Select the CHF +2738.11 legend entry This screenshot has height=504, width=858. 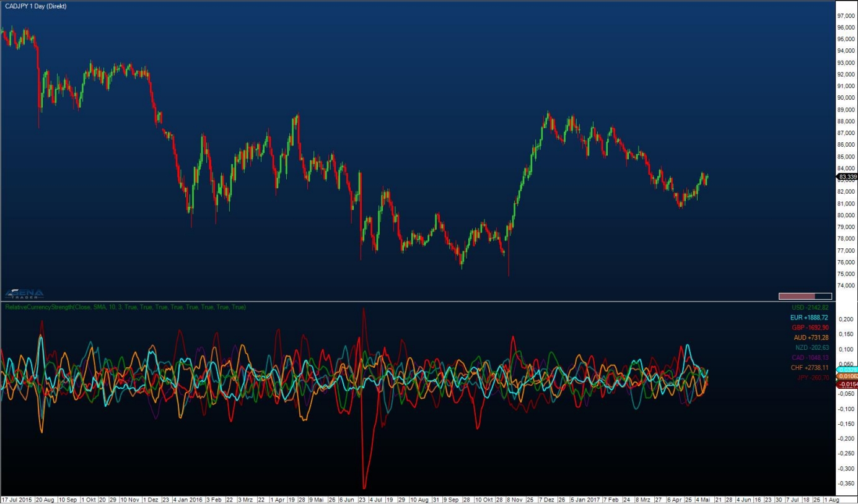click(809, 367)
